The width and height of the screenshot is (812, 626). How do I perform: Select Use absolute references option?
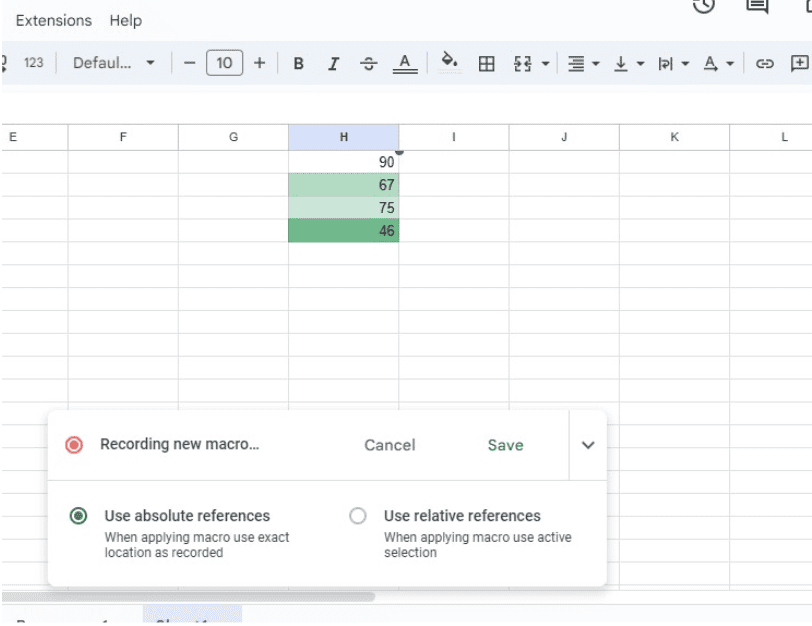tap(78, 516)
